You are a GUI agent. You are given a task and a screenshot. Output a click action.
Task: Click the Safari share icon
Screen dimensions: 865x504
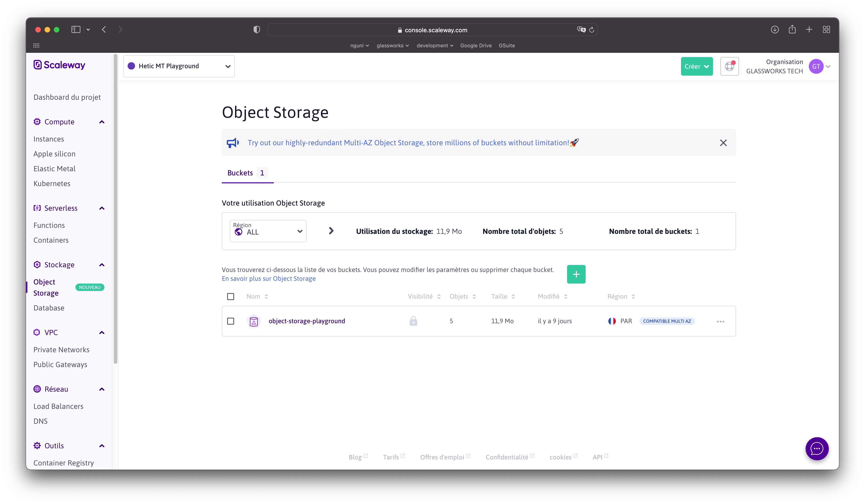[x=792, y=29]
